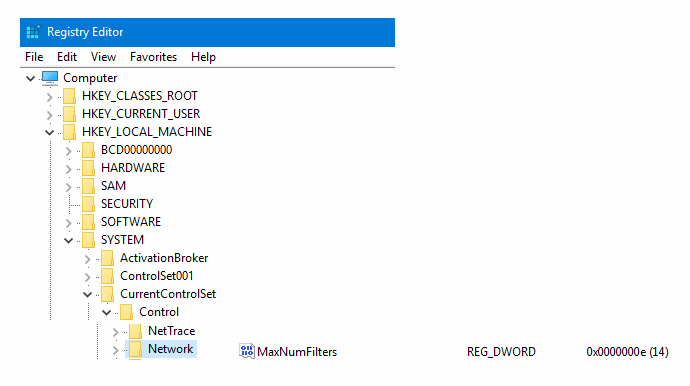
Task: Select the HKEY_LOCAL_MACHINE label
Action: tap(147, 132)
